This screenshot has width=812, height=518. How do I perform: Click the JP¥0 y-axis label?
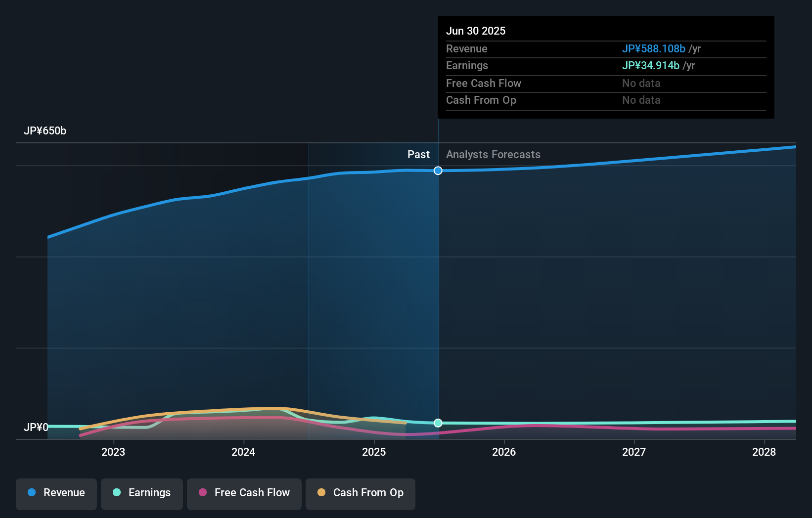pyautogui.click(x=36, y=427)
